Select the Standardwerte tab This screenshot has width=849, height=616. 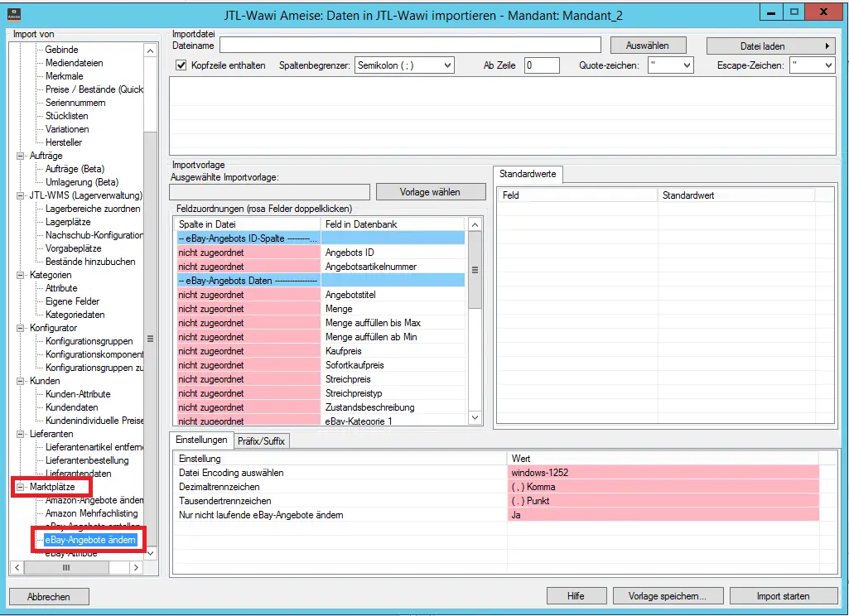pyautogui.click(x=528, y=175)
